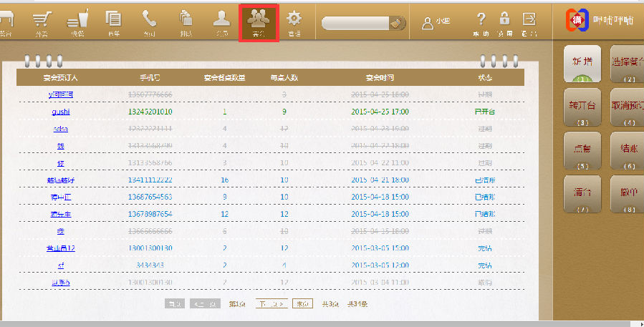644x327 pixels.
Task: Open the sf booking link
Action: 61,265
